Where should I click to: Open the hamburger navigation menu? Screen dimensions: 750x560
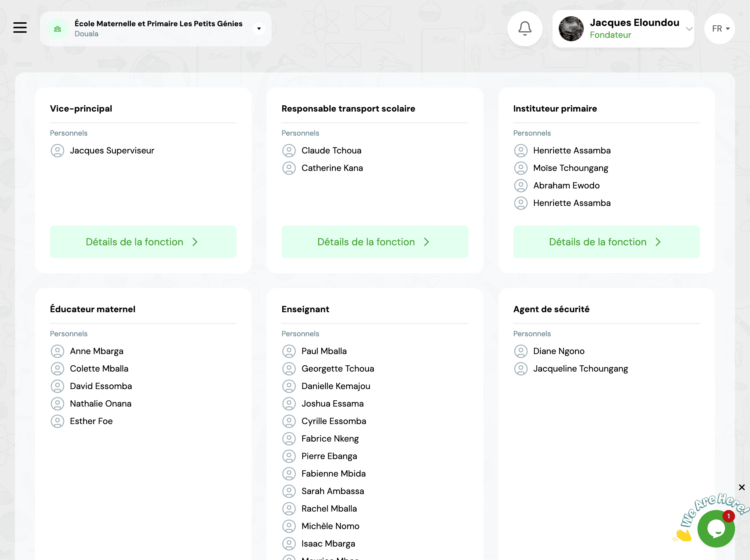coord(20,27)
